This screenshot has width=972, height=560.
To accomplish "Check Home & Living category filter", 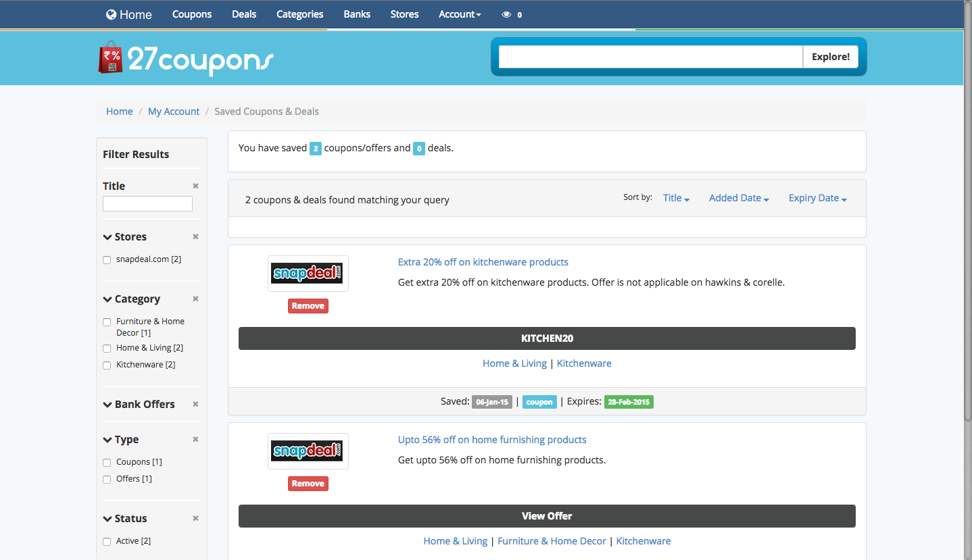I will click(x=107, y=349).
